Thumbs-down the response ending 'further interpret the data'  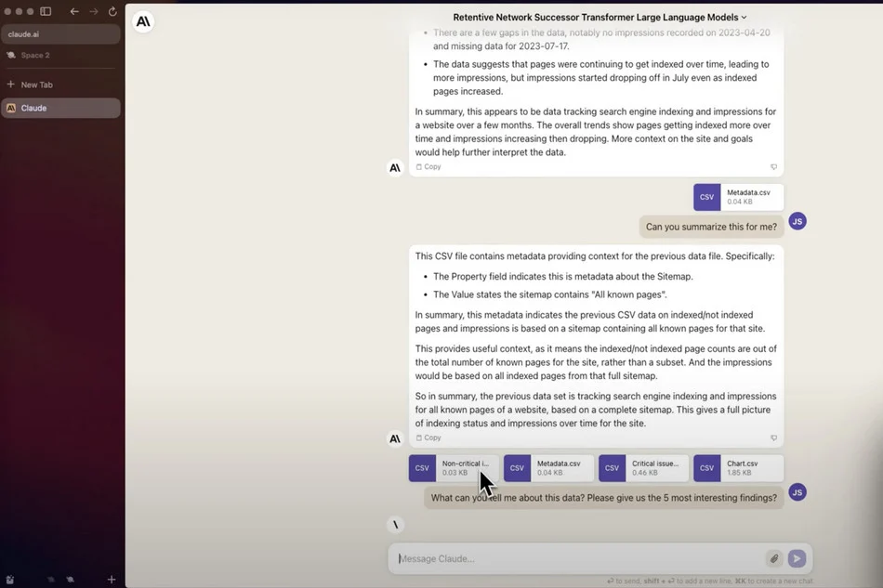(x=773, y=166)
